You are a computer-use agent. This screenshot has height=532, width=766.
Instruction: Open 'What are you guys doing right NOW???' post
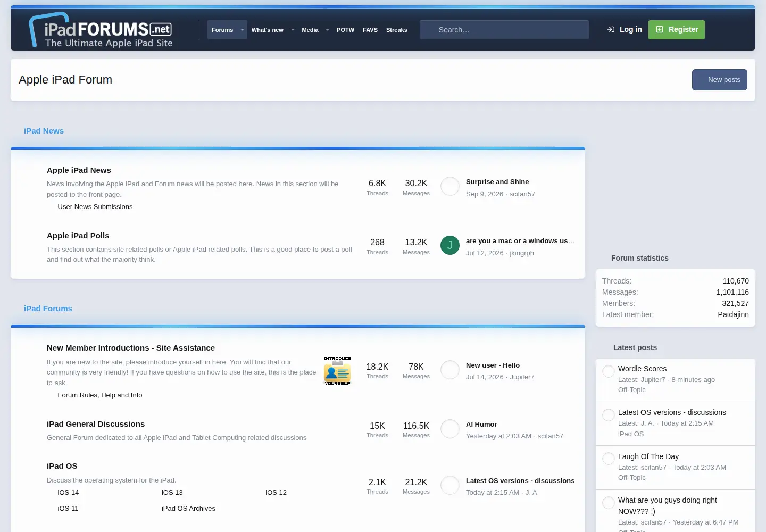click(x=668, y=506)
